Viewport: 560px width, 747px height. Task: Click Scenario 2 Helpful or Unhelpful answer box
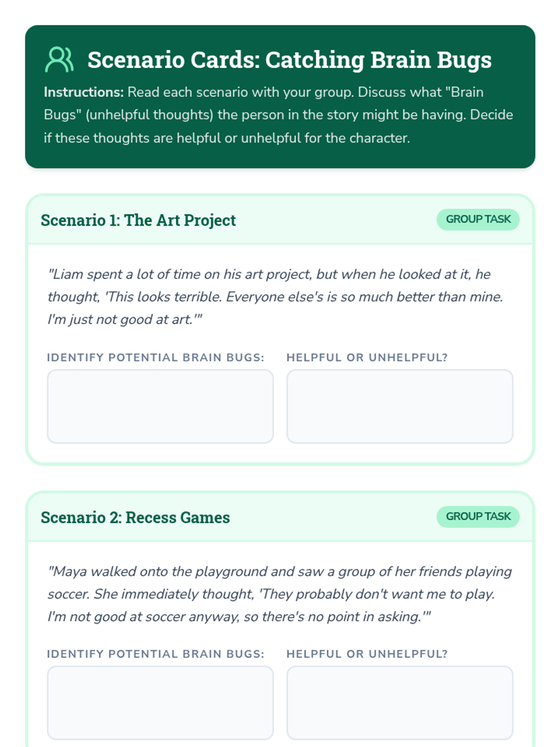[x=400, y=703]
